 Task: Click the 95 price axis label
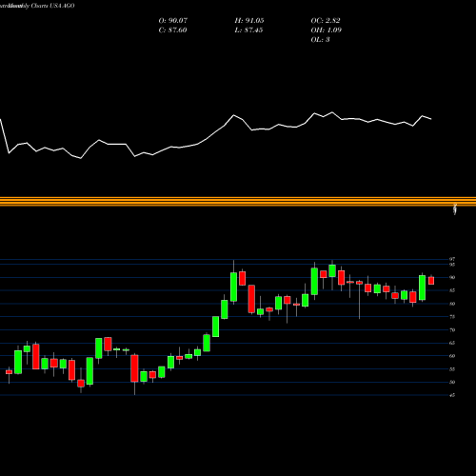tap(452, 265)
